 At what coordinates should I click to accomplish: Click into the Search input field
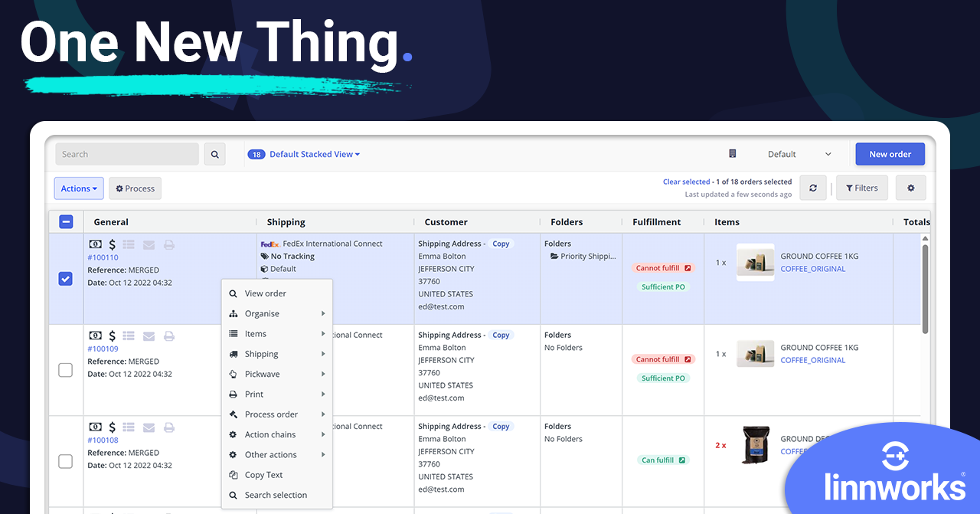click(x=126, y=154)
